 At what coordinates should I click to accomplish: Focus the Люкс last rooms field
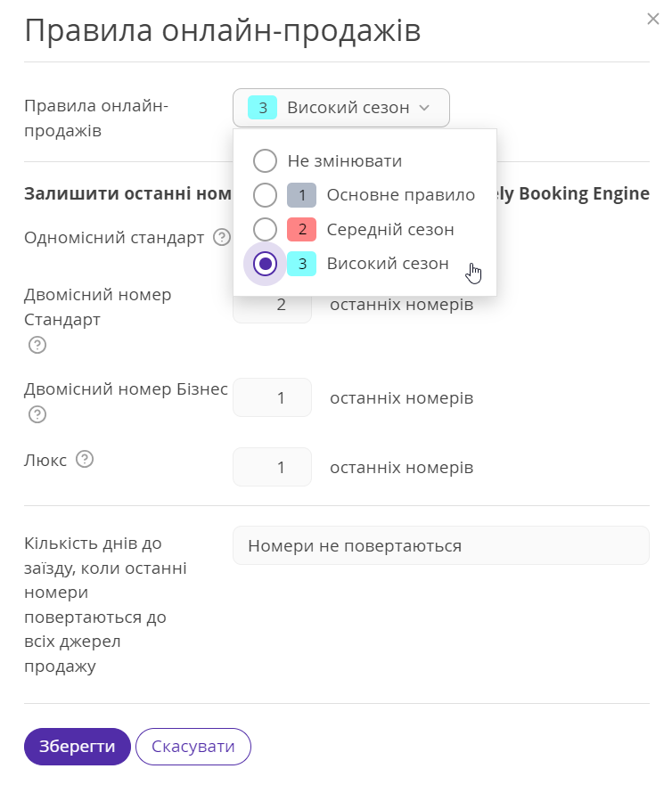tap(273, 467)
